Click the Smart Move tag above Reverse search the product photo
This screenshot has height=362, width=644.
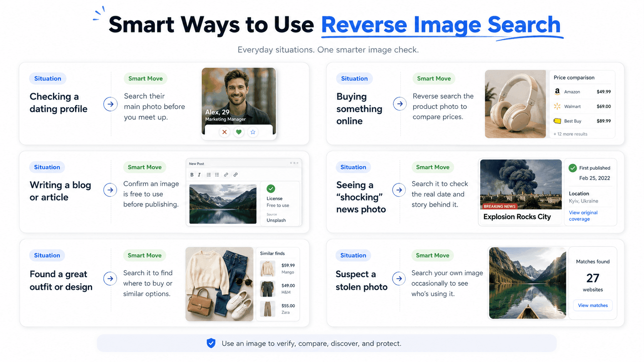click(434, 78)
